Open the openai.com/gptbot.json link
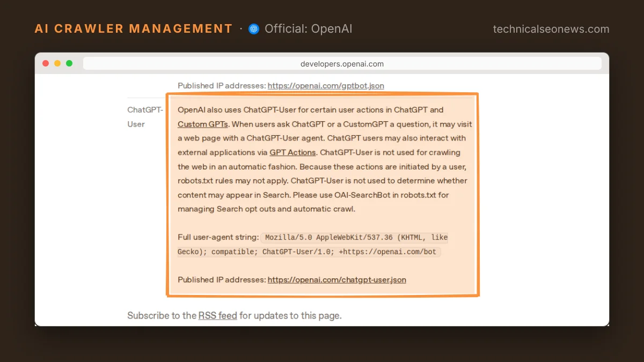Screen dimensions: 644x362 click(326, 86)
